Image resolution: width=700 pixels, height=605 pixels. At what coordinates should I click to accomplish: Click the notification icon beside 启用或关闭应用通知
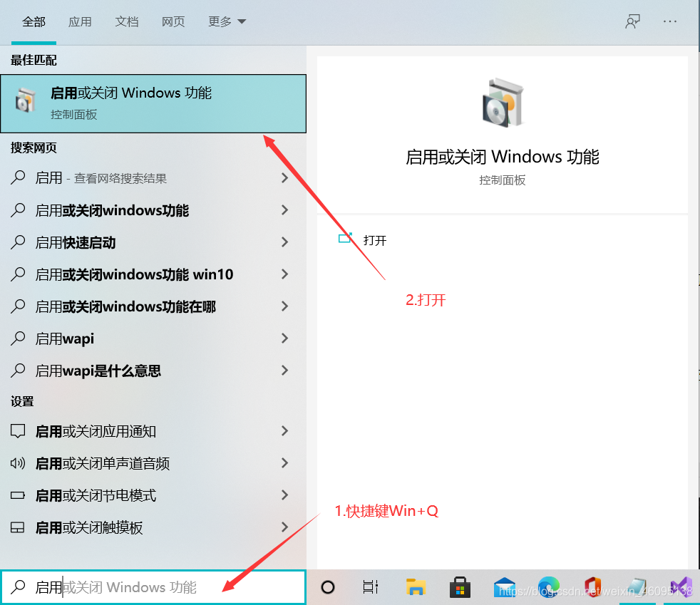click(18, 431)
